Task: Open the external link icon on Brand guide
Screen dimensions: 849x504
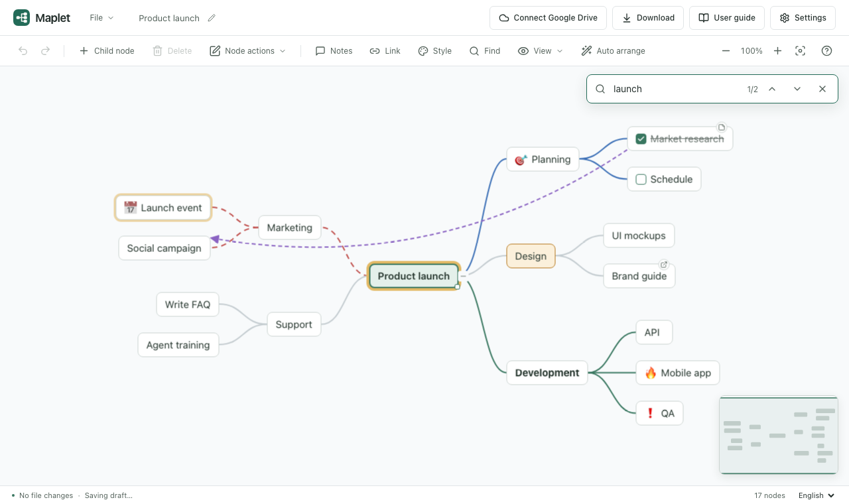Action: (x=663, y=265)
